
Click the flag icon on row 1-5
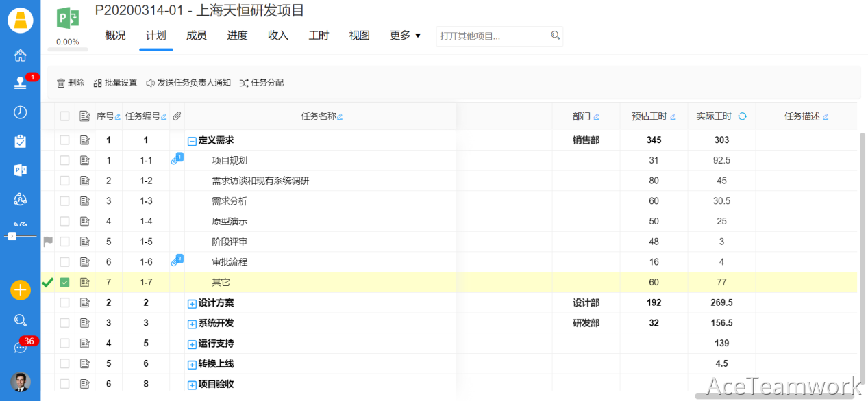point(48,242)
